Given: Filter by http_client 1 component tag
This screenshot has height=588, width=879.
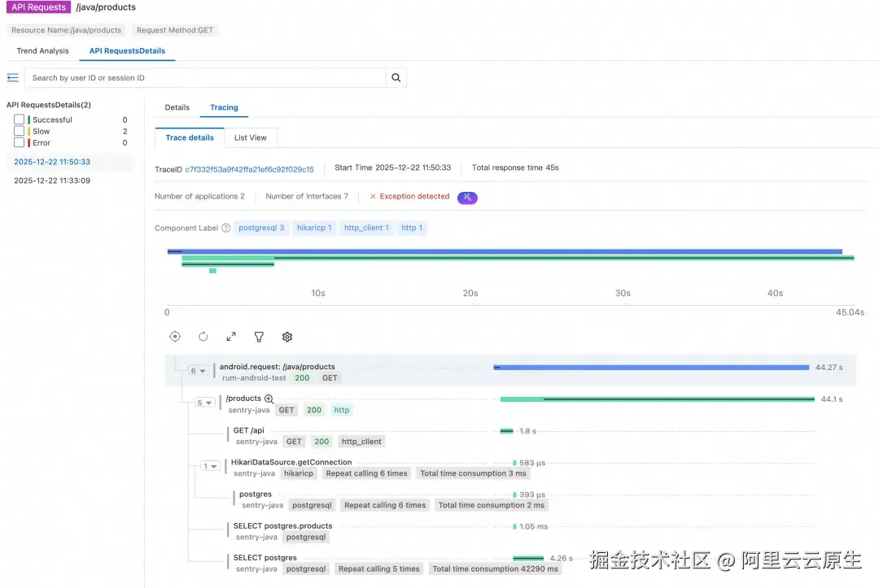Looking at the screenshot, I should pyautogui.click(x=366, y=228).
